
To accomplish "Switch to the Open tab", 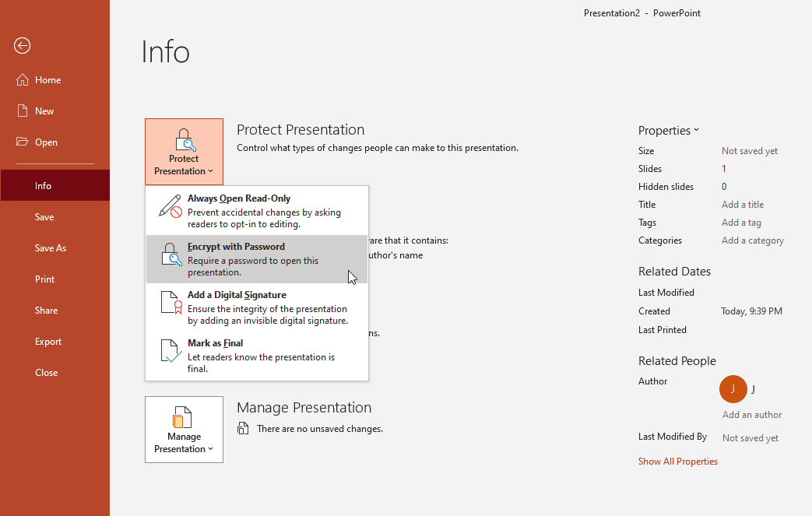I will pyautogui.click(x=55, y=142).
